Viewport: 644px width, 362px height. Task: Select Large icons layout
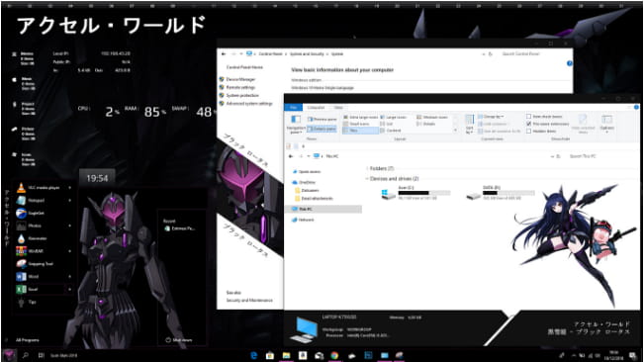(x=393, y=118)
